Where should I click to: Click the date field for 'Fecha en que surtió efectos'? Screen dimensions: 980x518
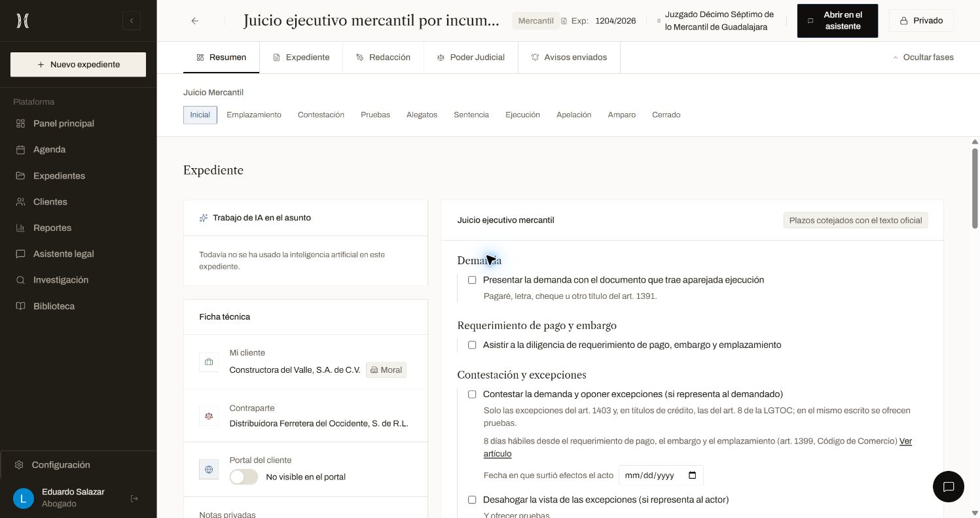tap(661, 475)
